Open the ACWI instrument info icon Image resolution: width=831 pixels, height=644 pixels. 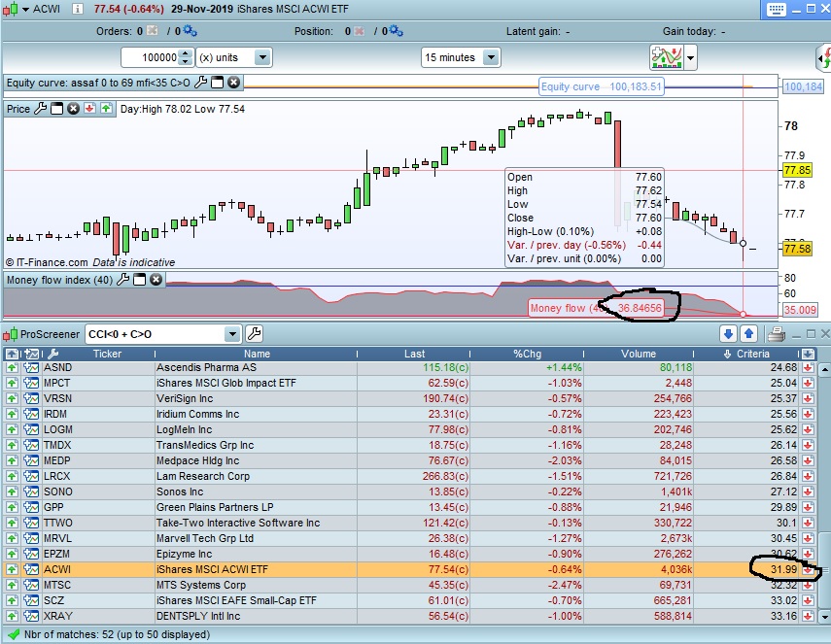click(x=78, y=9)
